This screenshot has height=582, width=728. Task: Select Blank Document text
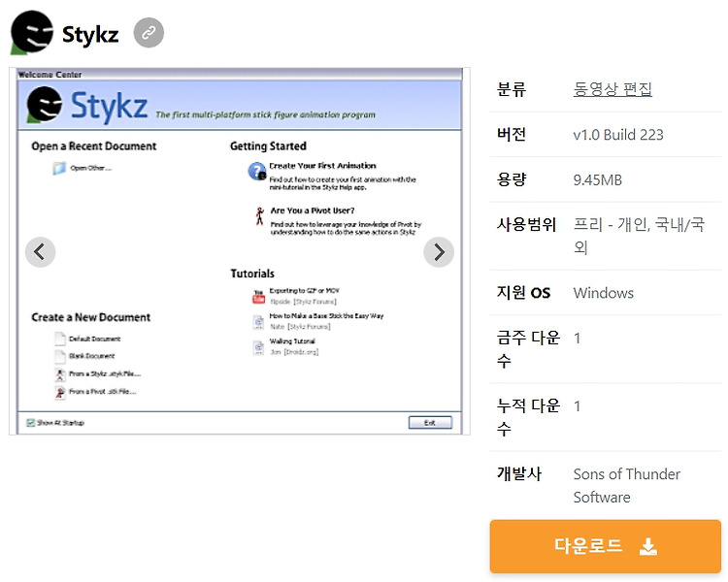pyautogui.click(x=91, y=356)
